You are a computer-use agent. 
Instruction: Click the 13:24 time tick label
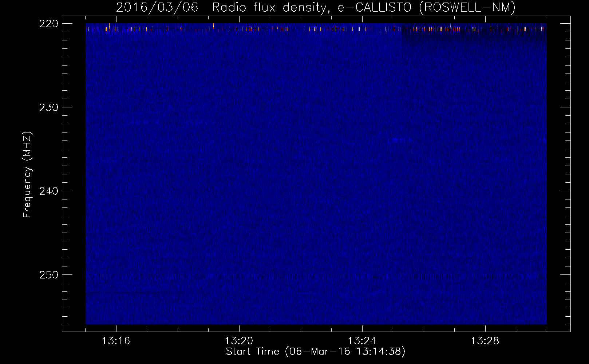tap(362, 341)
